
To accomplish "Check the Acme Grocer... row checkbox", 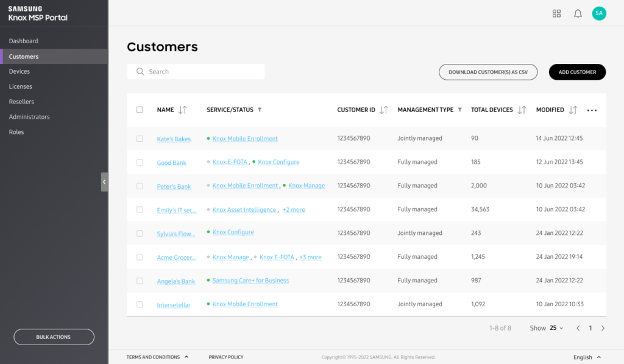I will pos(140,257).
